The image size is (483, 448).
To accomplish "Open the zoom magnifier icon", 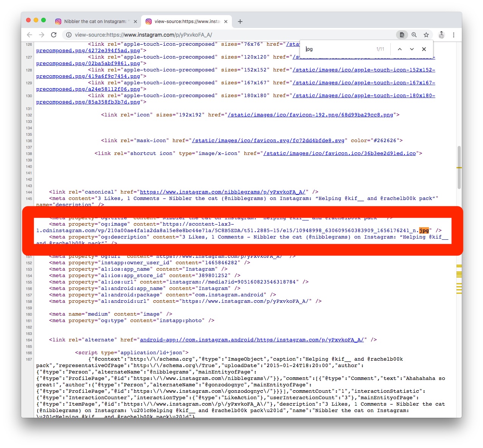I will click(x=414, y=35).
